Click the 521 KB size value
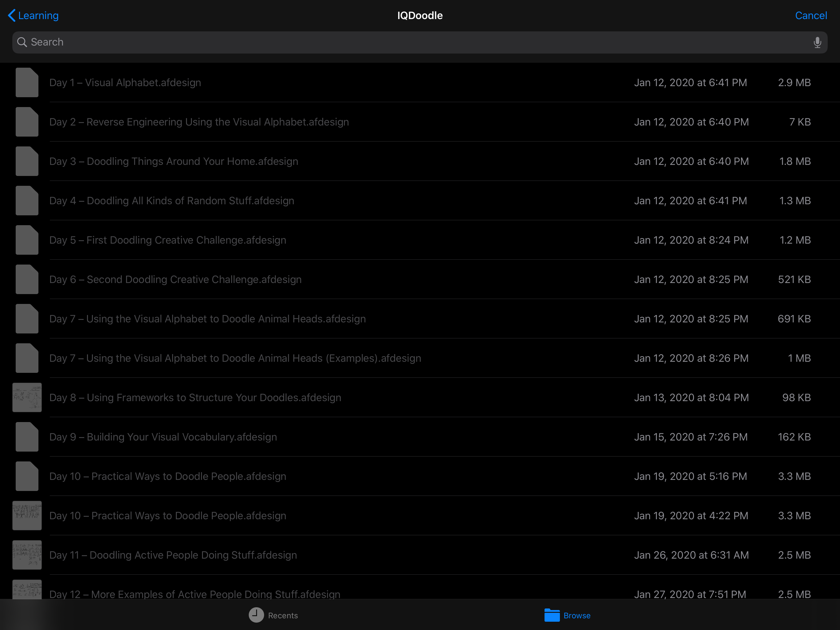 click(794, 279)
